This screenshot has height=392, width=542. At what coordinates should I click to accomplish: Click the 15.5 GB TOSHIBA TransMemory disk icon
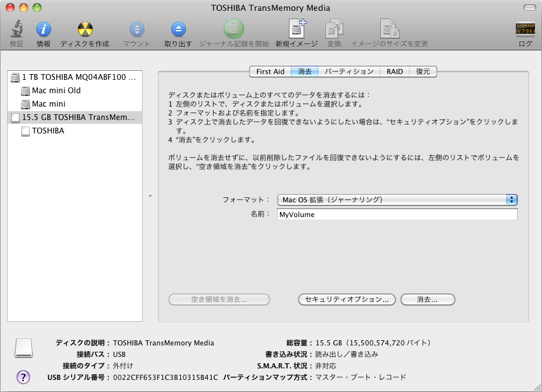tap(15, 117)
